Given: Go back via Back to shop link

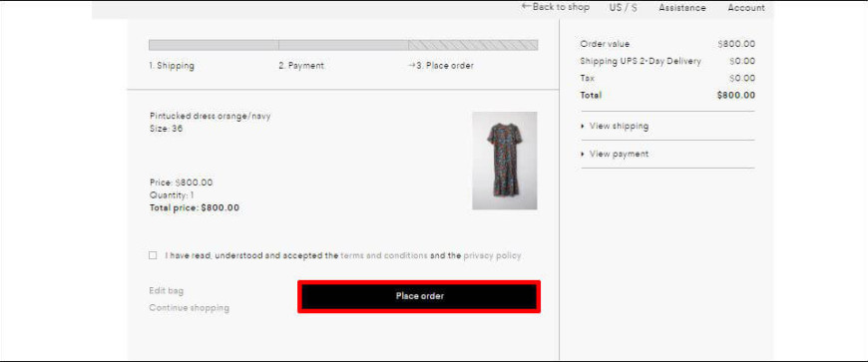Looking at the screenshot, I should 556,7.
